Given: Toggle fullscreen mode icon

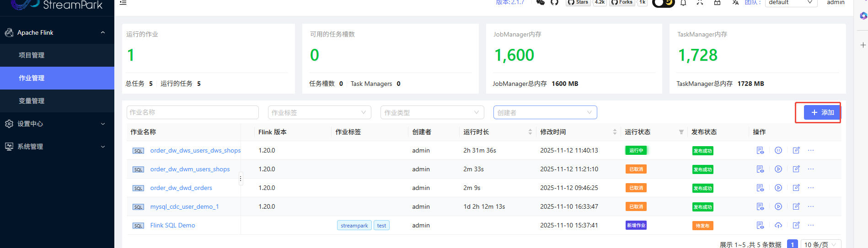Looking at the screenshot, I should pyautogui.click(x=700, y=2).
